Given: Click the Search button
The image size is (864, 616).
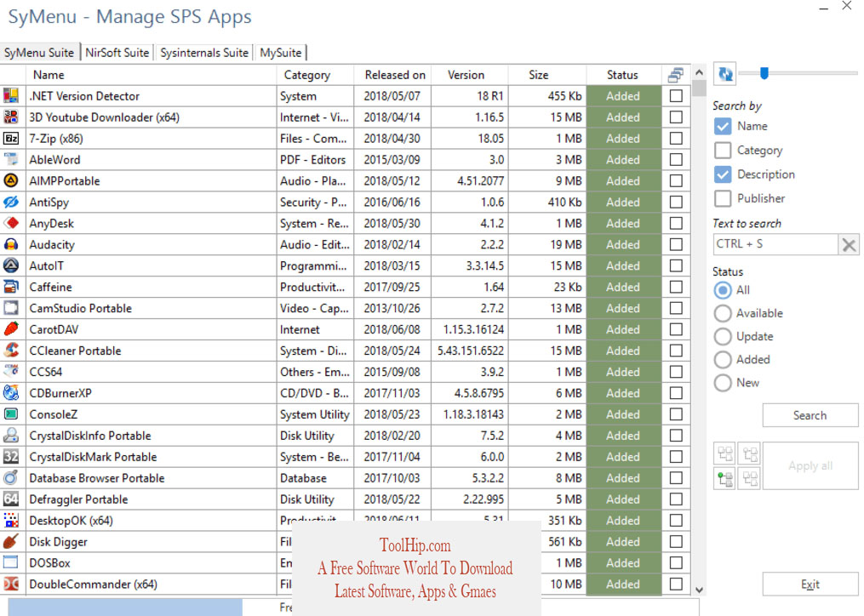Looking at the screenshot, I should (x=810, y=415).
